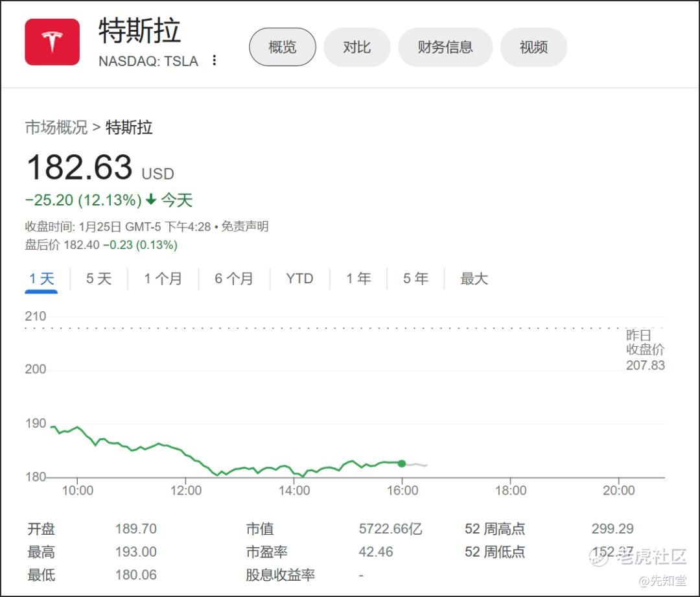Click the −25.20 (12.13%) change text
The height and width of the screenshot is (597, 700).
[x=84, y=200]
